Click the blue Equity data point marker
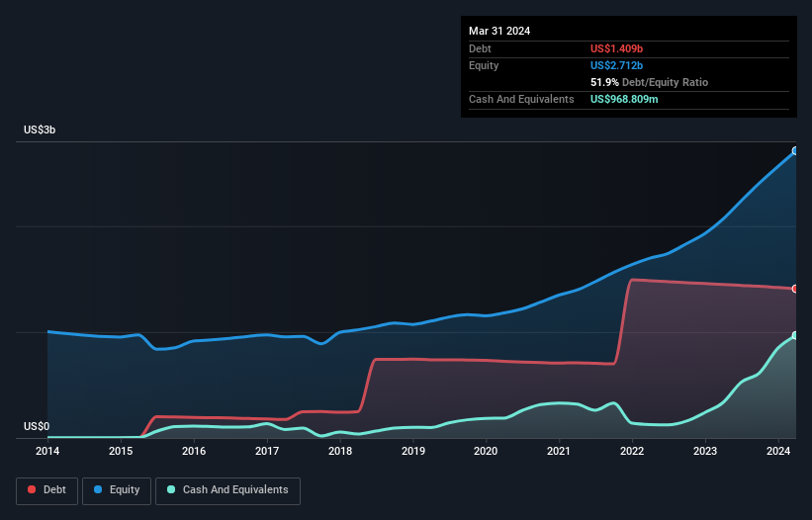Image resolution: width=812 pixels, height=520 pixels. click(x=795, y=151)
